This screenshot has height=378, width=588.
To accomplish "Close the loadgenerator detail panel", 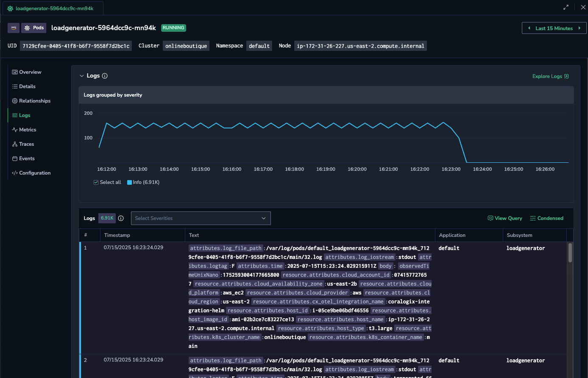I will 583,7.
